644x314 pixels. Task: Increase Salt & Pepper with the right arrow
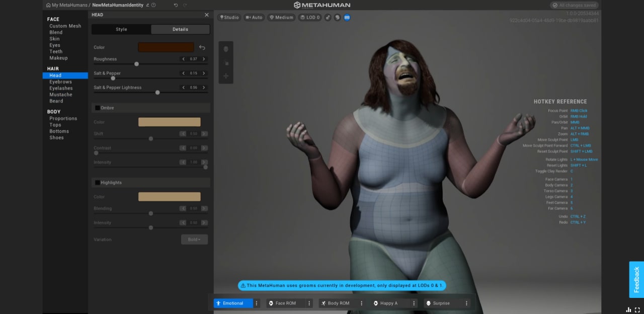point(204,73)
